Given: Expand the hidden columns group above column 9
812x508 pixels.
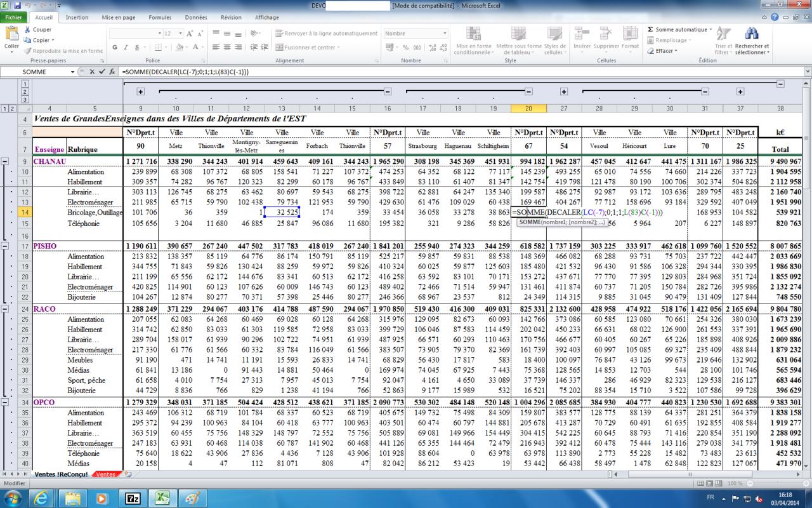Looking at the screenshot, I should (141, 92).
